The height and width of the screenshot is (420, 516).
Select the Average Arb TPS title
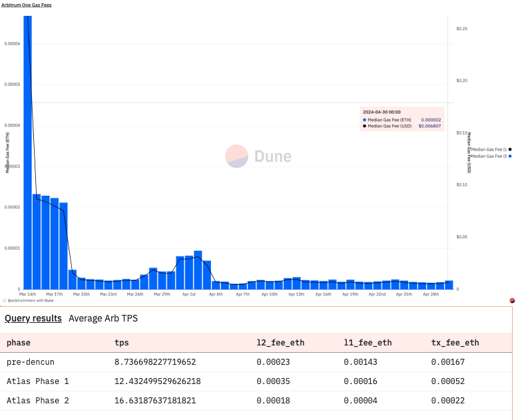click(x=103, y=318)
